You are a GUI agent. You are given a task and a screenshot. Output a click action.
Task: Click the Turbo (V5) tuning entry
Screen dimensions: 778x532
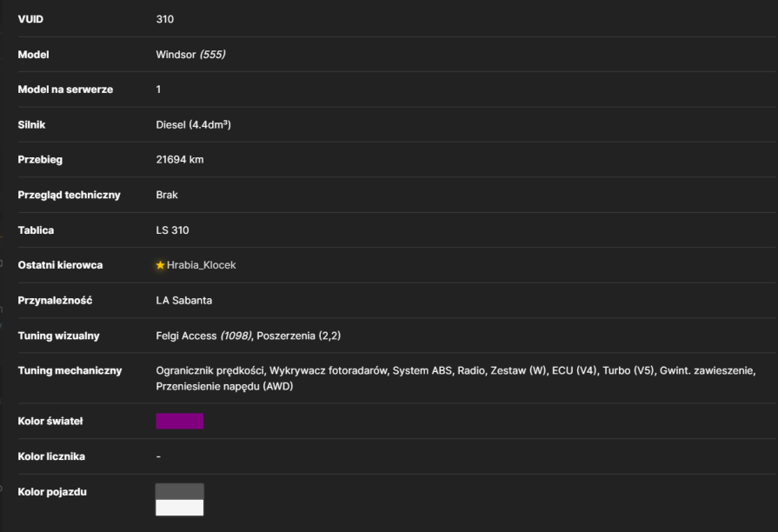628,370
